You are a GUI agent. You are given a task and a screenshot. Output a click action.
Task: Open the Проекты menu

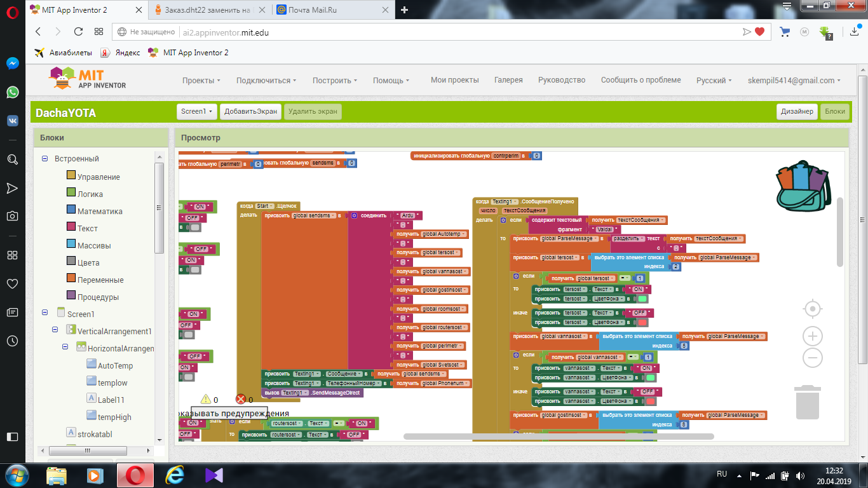(x=201, y=80)
